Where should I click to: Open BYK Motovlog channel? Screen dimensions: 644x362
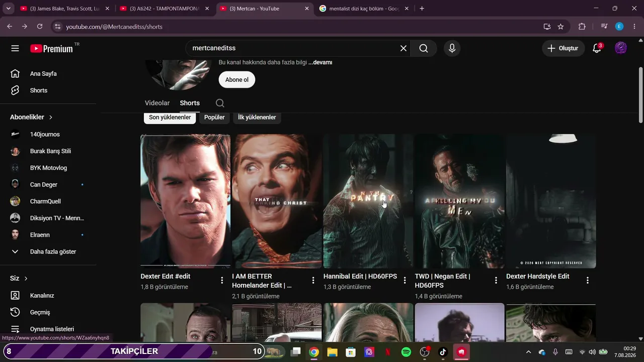pyautogui.click(x=48, y=168)
